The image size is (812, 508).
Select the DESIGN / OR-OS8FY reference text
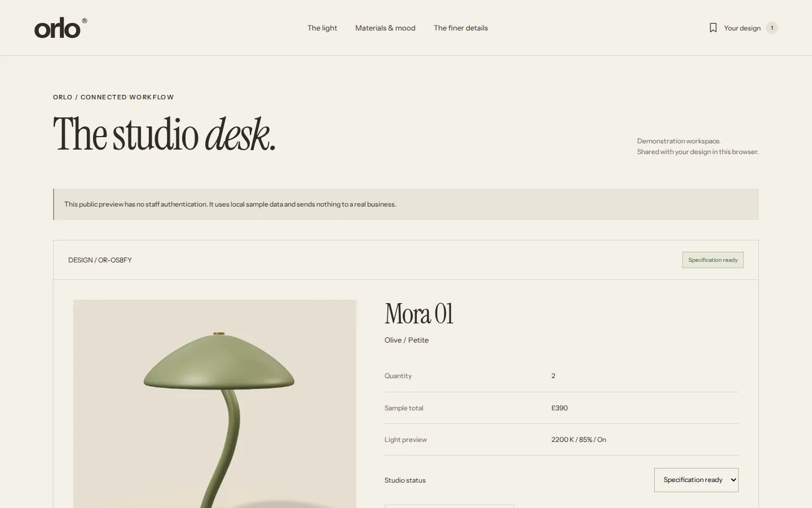point(100,260)
